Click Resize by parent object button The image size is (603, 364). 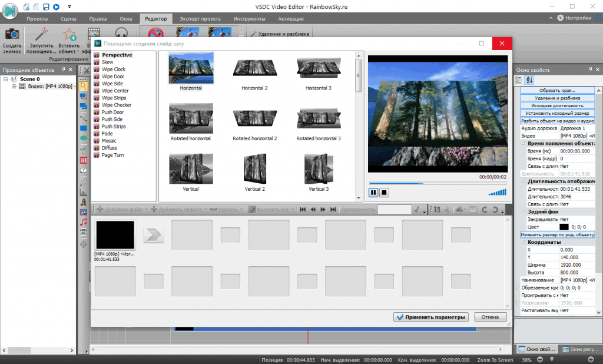557,234
